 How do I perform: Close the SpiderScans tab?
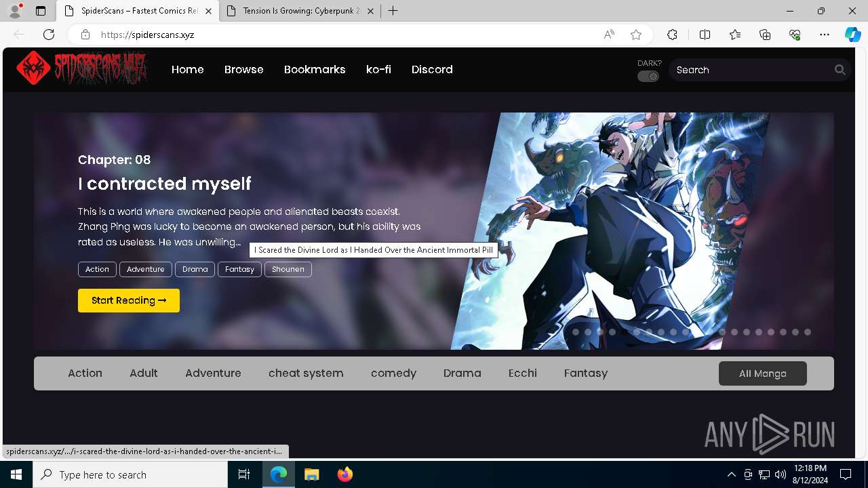point(208,11)
